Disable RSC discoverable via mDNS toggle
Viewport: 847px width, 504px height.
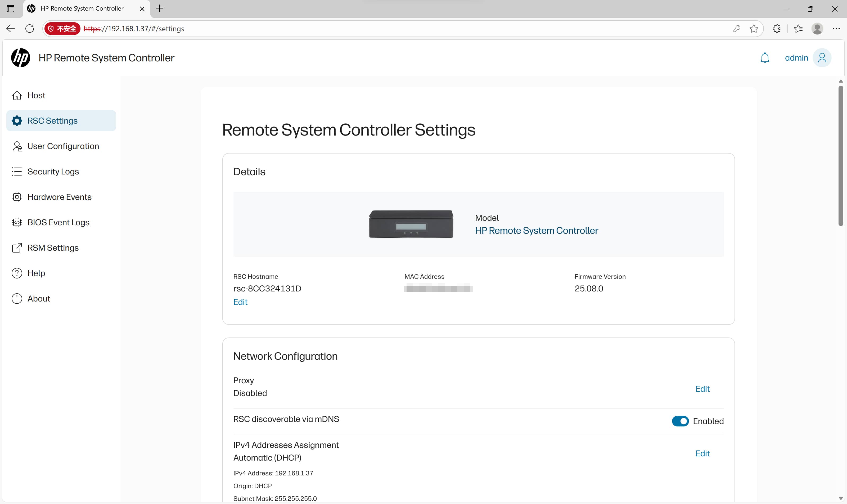680,421
